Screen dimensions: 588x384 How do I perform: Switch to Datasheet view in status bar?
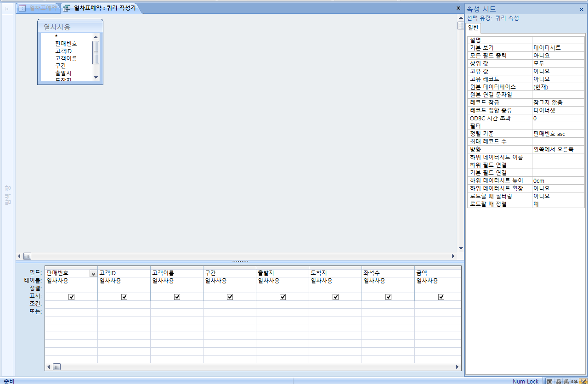(549, 381)
